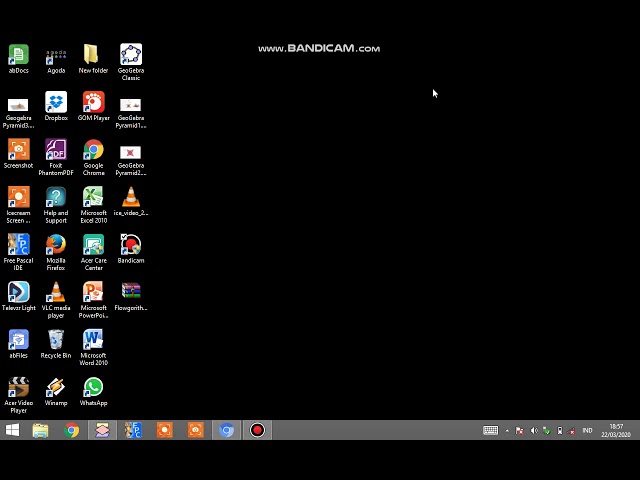Screen dimensions: 640x480
Task: Select Acer Video Player desktop icon
Action: (x=18, y=395)
